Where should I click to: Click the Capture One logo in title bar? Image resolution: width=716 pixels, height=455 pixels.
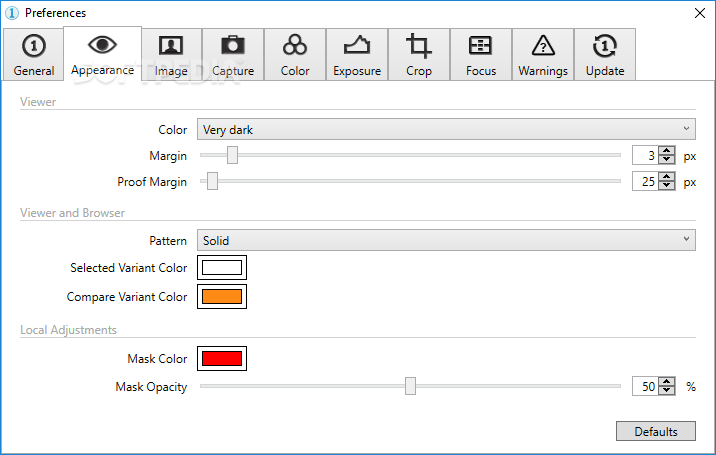coord(12,13)
